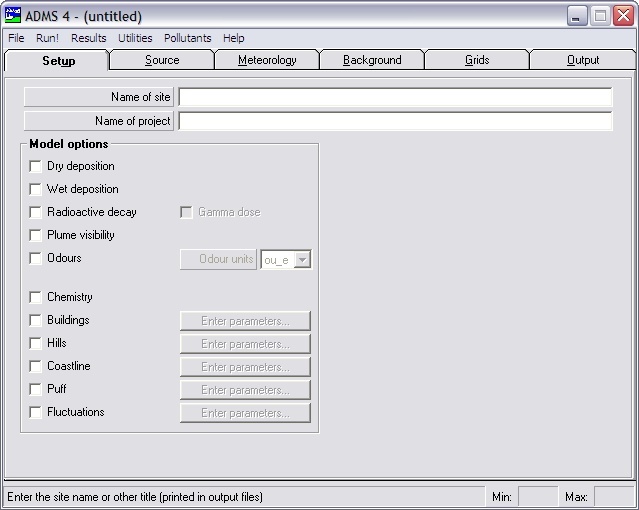Open the File menu
This screenshot has height=510, width=639.
tap(16, 38)
